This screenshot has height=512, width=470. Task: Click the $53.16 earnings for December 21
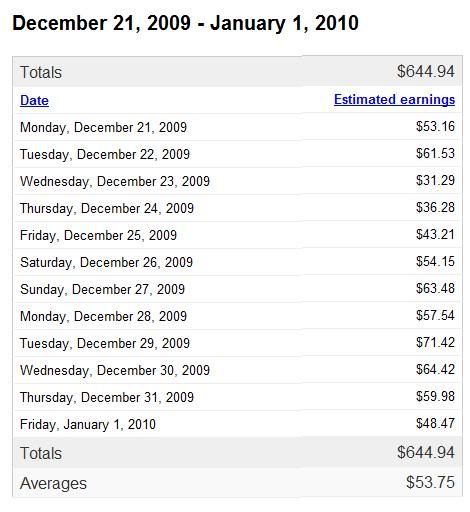435,126
